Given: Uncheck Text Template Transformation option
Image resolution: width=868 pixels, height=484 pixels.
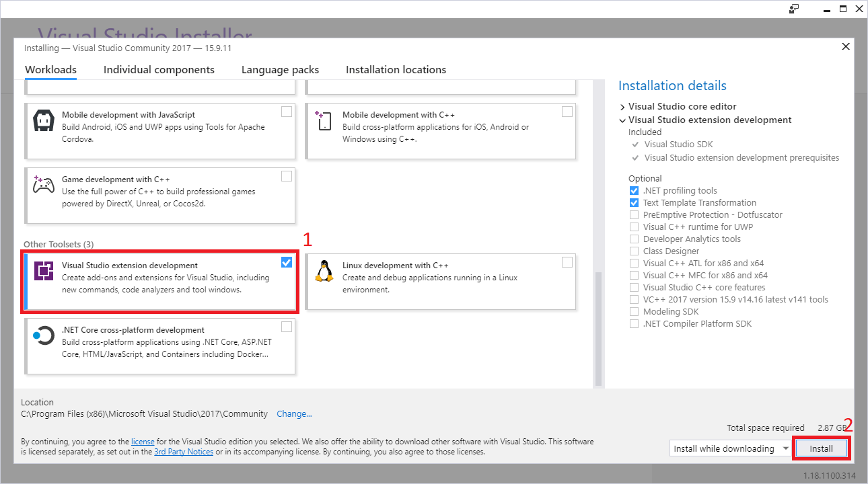Looking at the screenshot, I should pyautogui.click(x=634, y=203).
